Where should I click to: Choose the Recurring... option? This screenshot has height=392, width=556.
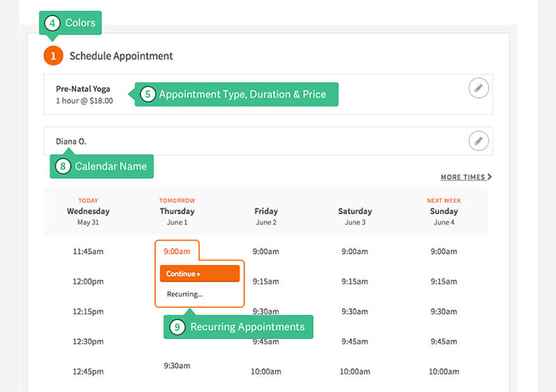coord(185,294)
